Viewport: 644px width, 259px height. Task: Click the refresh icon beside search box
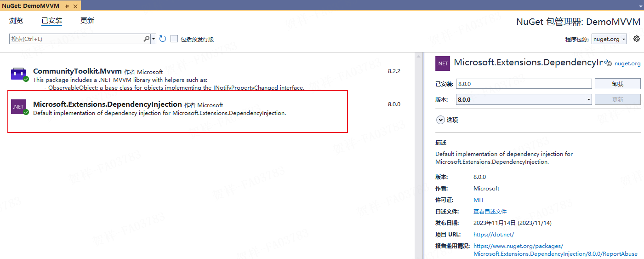point(163,39)
